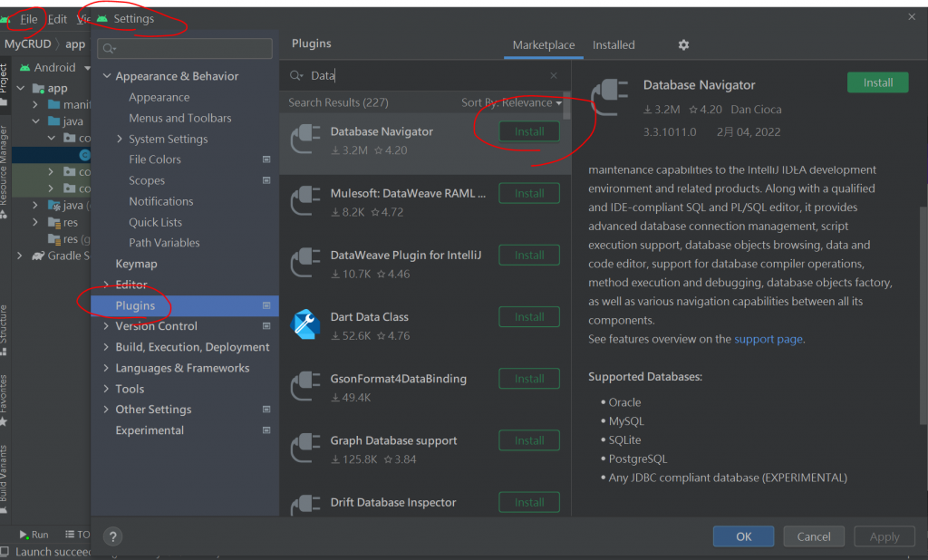The width and height of the screenshot is (928, 560).
Task: Open Sort By Relevance dropdown
Action: (511, 102)
